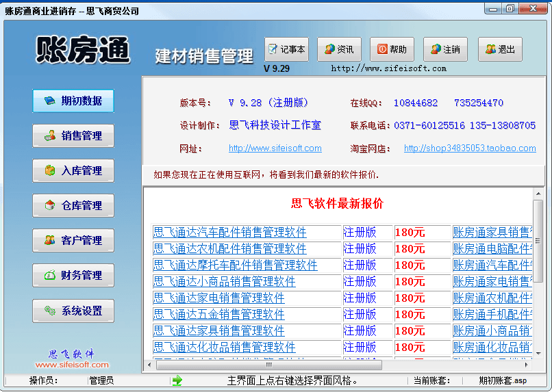Click the 思飞软件最新报价 heading
Image resolution: width=552 pixels, height=392 pixels.
[x=337, y=204]
